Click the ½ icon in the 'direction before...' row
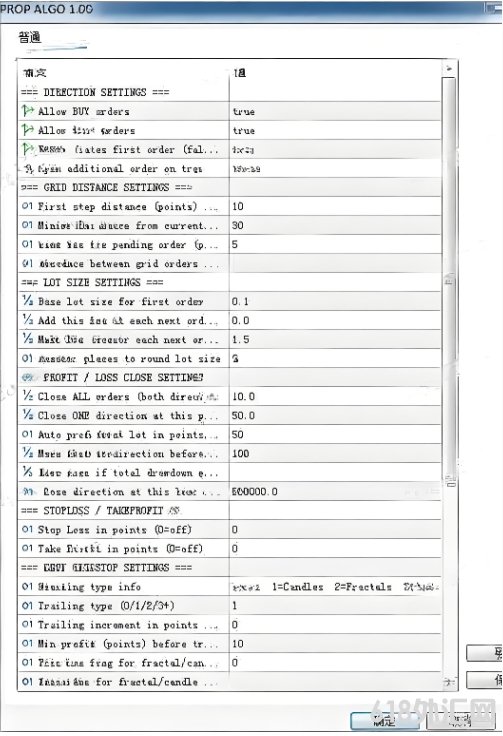This screenshot has height=736, width=503. pos(28,453)
